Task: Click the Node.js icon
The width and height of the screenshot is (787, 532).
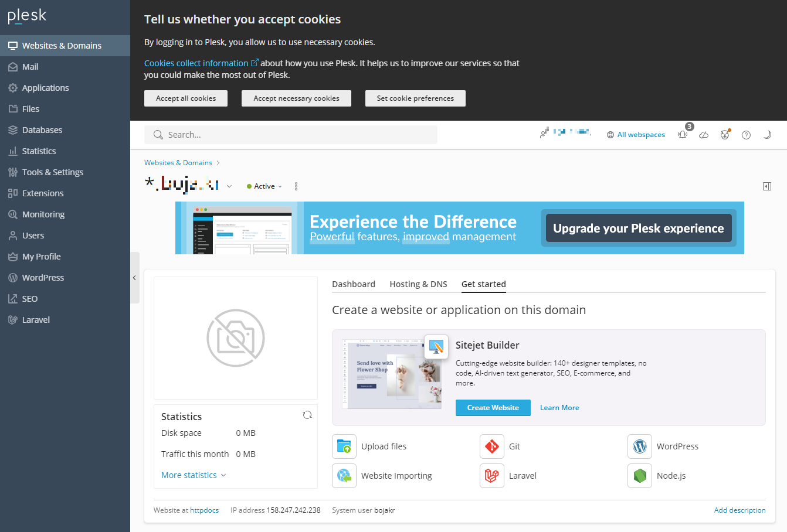Action: (640, 476)
